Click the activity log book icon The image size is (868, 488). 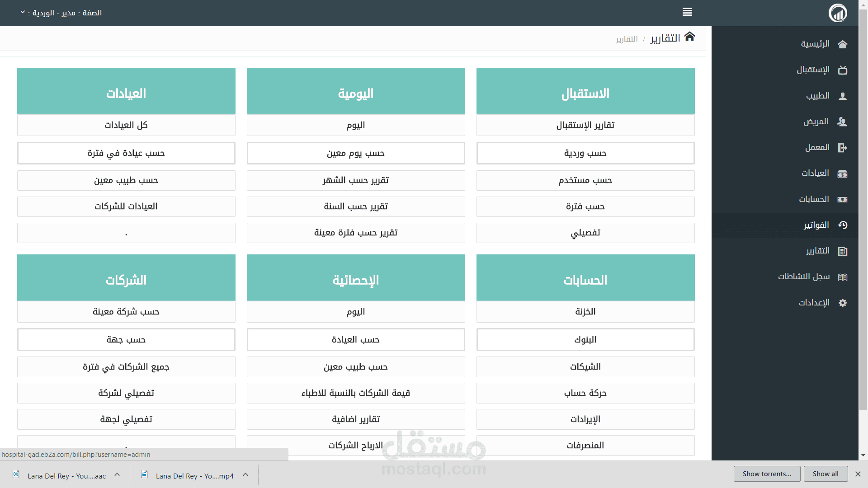(842, 277)
